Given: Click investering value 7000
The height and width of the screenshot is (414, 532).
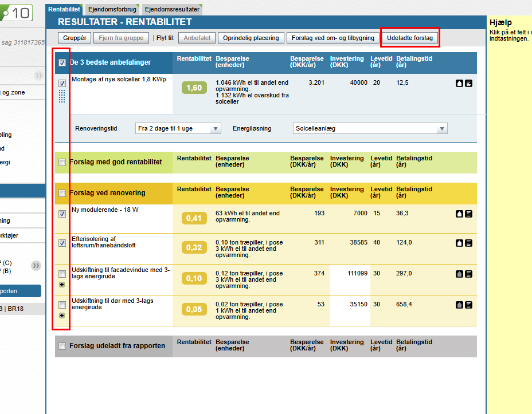Looking at the screenshot, I should coord(361,213).
